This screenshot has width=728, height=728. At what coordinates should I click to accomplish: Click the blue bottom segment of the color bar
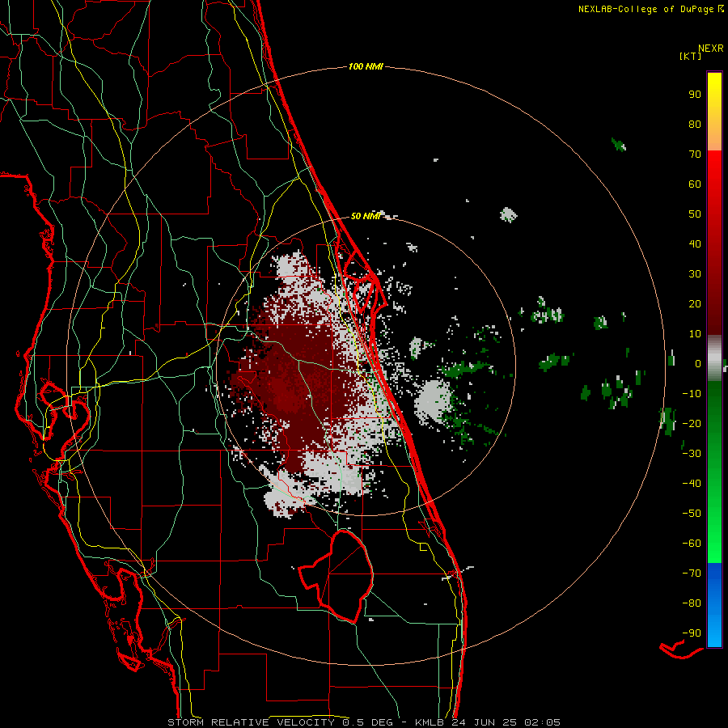(x=714, y=605)
